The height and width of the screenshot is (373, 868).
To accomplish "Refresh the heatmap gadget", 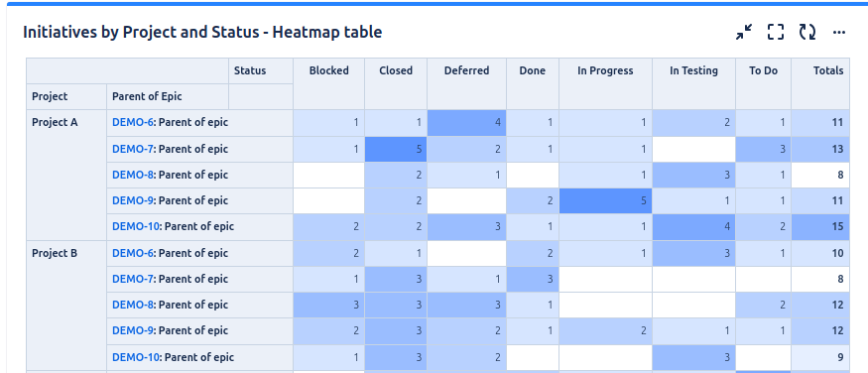I will (x=807, y=32).
